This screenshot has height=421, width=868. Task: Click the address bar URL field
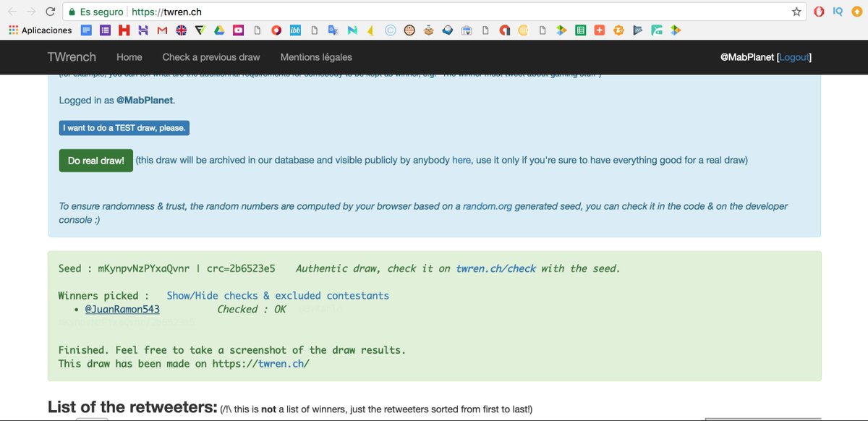pos(434,12)
